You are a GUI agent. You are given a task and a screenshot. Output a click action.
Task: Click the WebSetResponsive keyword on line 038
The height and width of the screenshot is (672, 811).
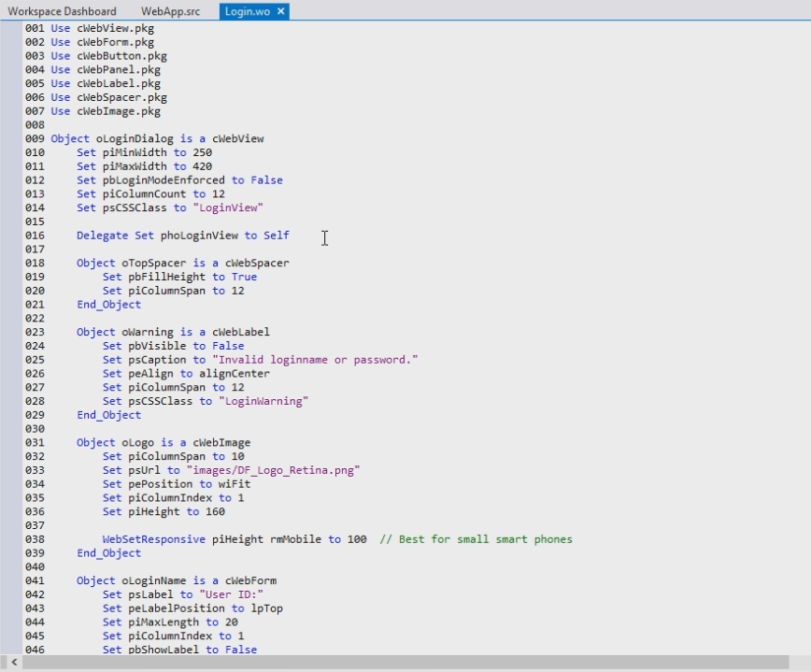pyautogui.click(x=154, y=539)
